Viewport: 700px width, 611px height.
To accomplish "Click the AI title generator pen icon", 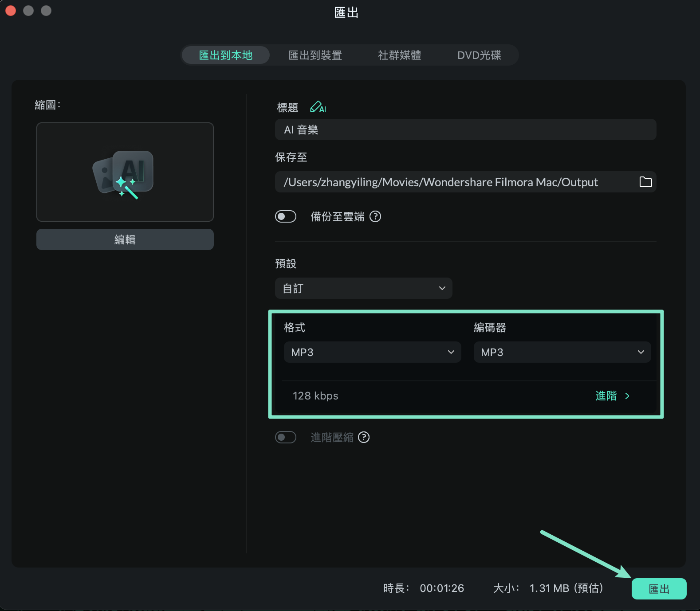I will pos(318,107).
